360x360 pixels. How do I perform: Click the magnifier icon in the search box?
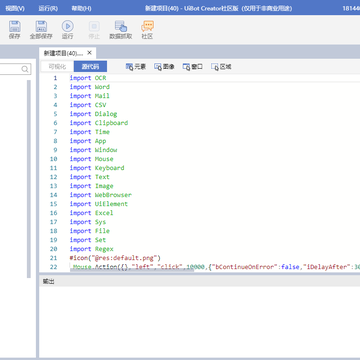(x=25, y=69)
